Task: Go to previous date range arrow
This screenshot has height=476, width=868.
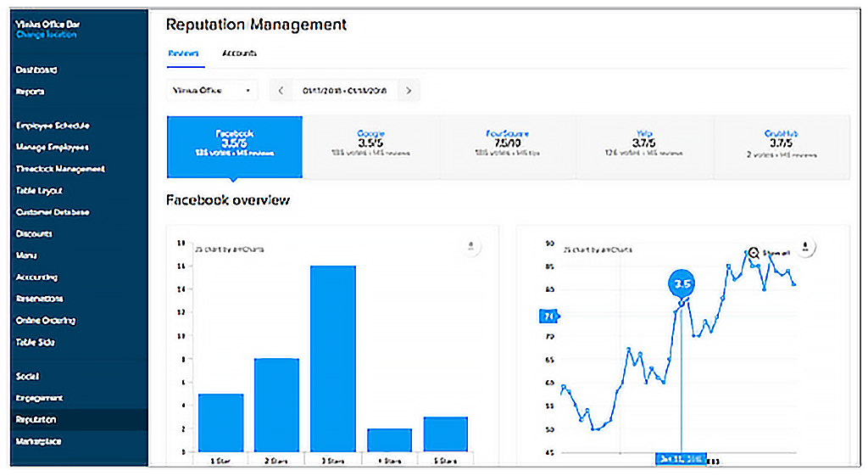Action: click(281, 90)
